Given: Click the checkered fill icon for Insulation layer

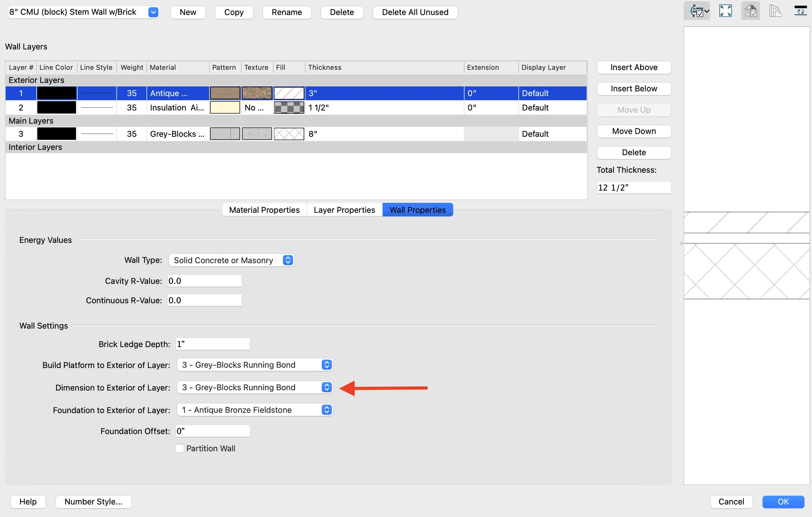Looking at the screenshot, I should pyautogui.click(x=289, y=108).
